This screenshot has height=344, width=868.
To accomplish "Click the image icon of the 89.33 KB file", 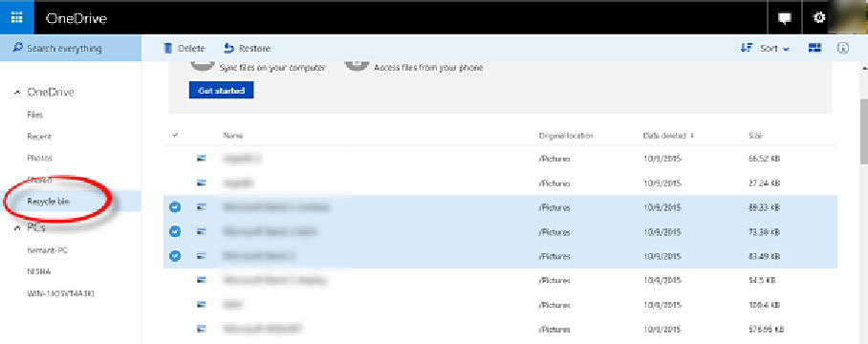I will pyautogui.click(x=202, y=206).
